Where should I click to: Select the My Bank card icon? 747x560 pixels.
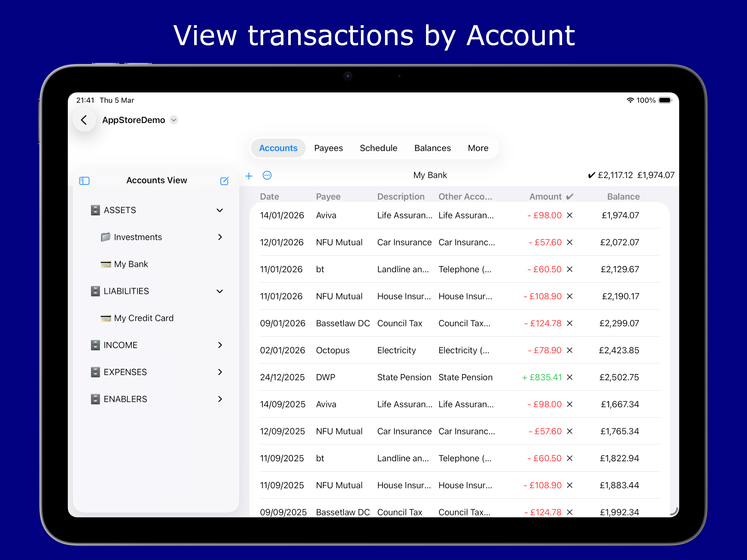click(105, 264)
